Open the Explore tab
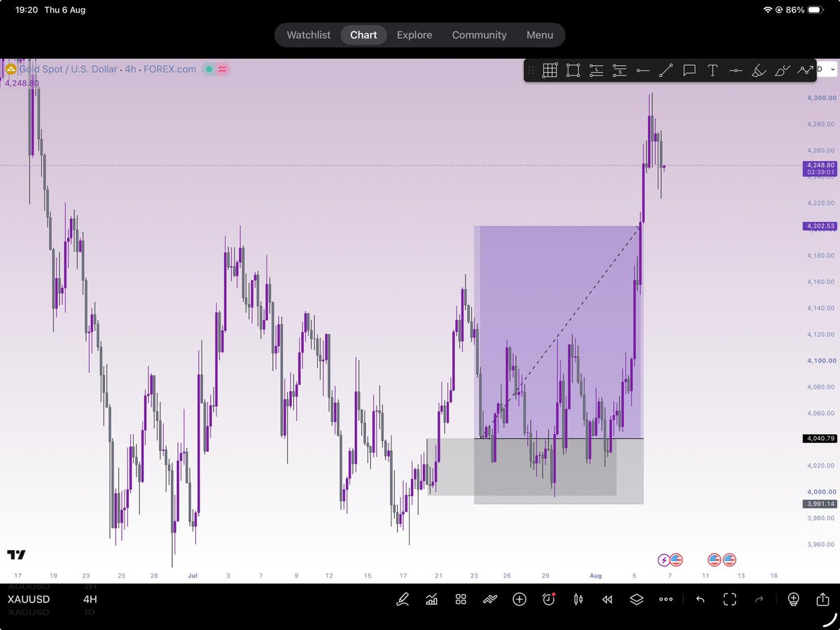 coord(414,35)
